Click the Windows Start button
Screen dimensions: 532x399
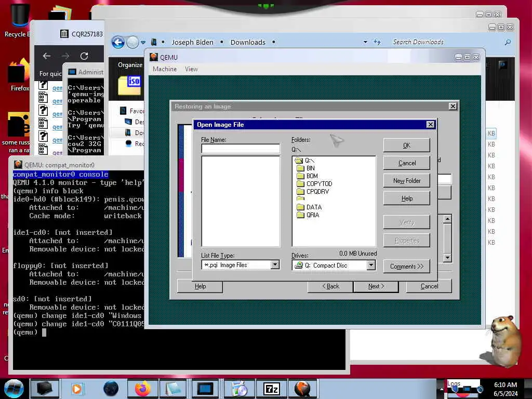14,389
